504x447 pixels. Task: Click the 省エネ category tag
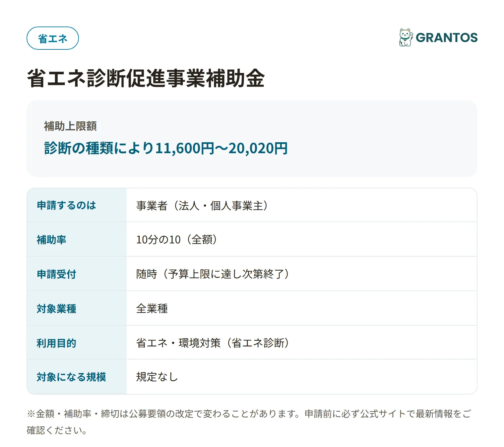(x=52, y=38)
